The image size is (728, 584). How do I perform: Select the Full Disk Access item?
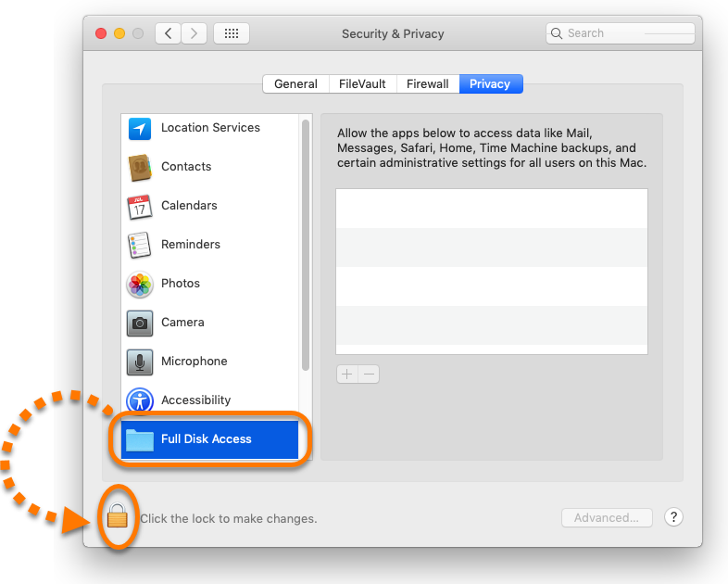pos(210,439)
